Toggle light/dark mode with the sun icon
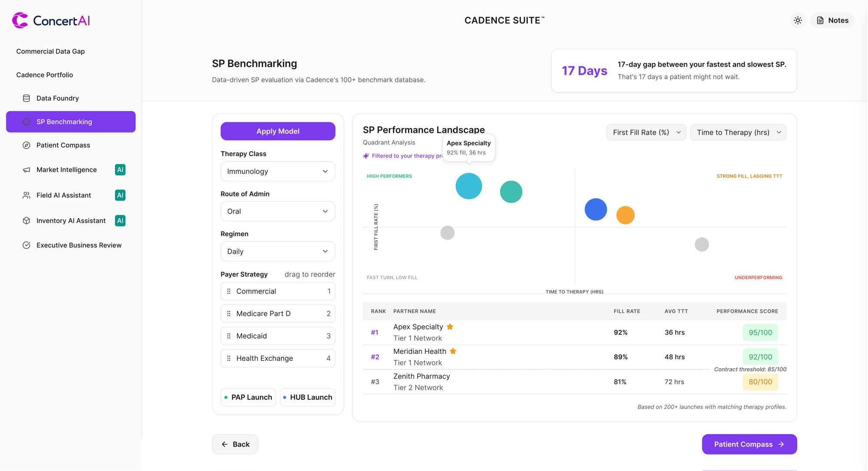Image resolution: width=868 pixels, height=471 pixels. pos(798,20)
